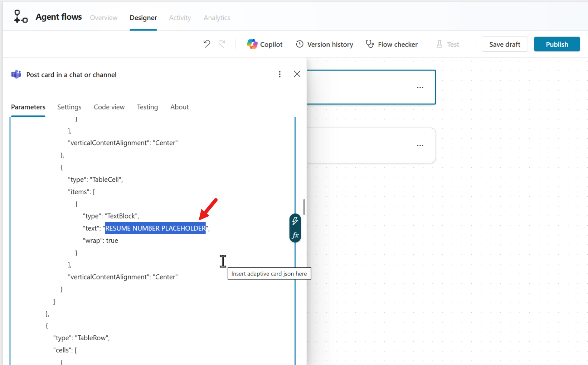
Task: Go to the Overview page
Action: point(103,18)
